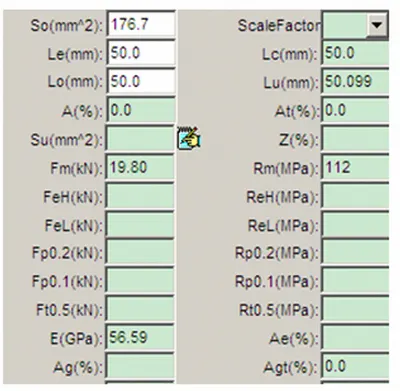Focus the Lo(mm) input field
400x391 pixels.
tap(141, 82)
